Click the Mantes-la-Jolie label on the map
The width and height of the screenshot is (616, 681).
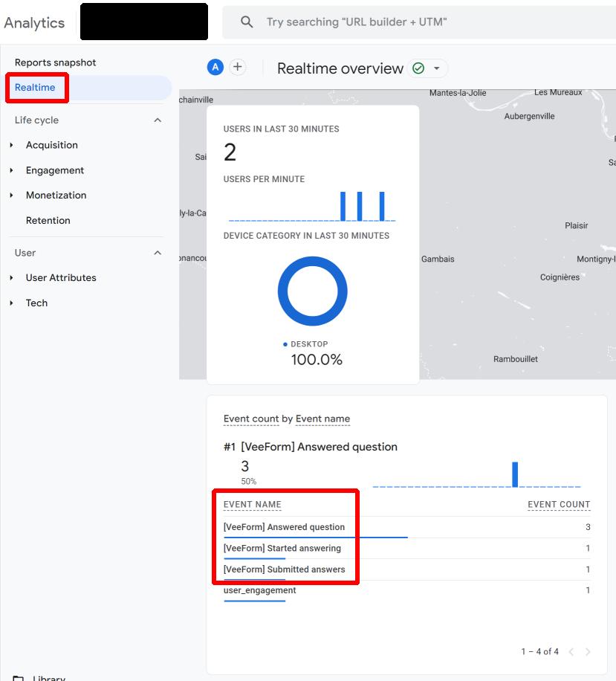[458, 93]
